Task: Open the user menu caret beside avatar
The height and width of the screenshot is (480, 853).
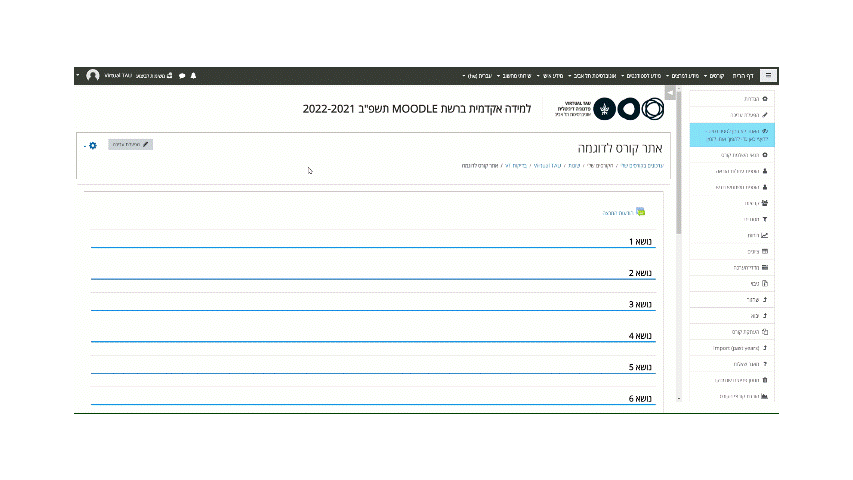Action: coord(78,76)
